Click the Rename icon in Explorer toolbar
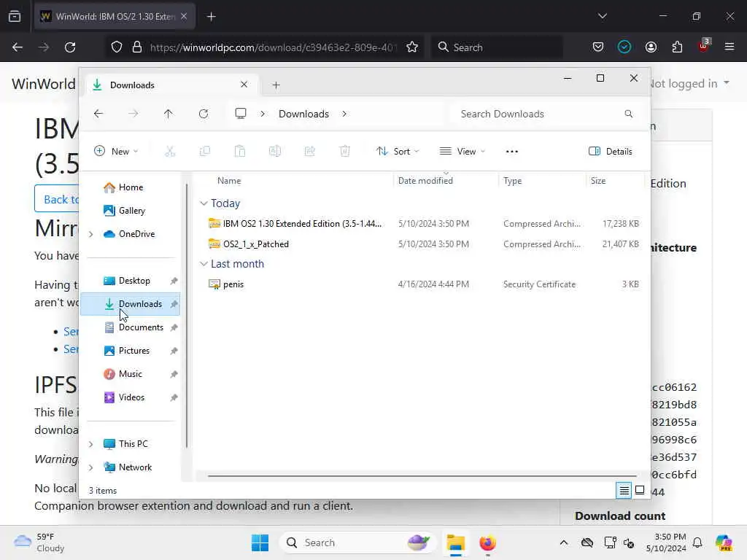 click(x=275, y=152)
